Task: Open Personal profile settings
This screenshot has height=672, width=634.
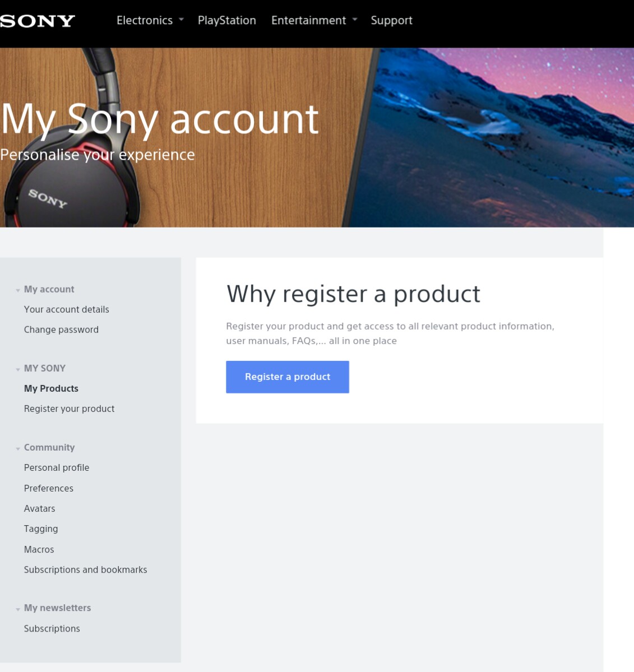Action: click(x=56, y=467)
